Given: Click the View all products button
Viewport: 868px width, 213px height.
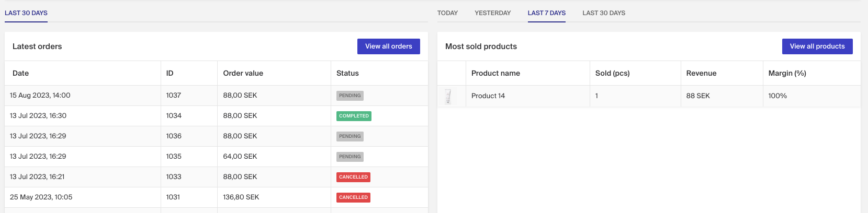Looking at the screenshot, I should pyautogui.click(x=817, y=46).
